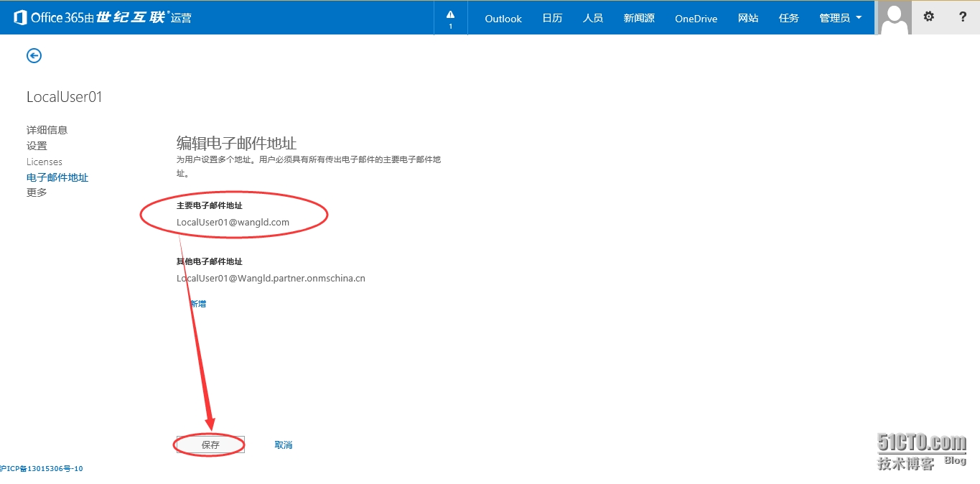Expand the 管理员 dropdown menu
The width and height of the screenshot is (980, 484).
(x=840, y=18)
